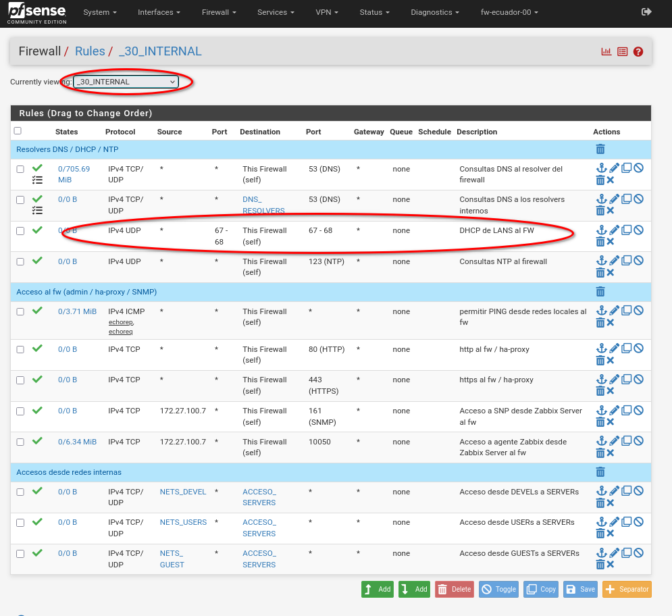Click the red help question mark icon
672x616 pixels.
pyautogui.click(x=638, y=52)
